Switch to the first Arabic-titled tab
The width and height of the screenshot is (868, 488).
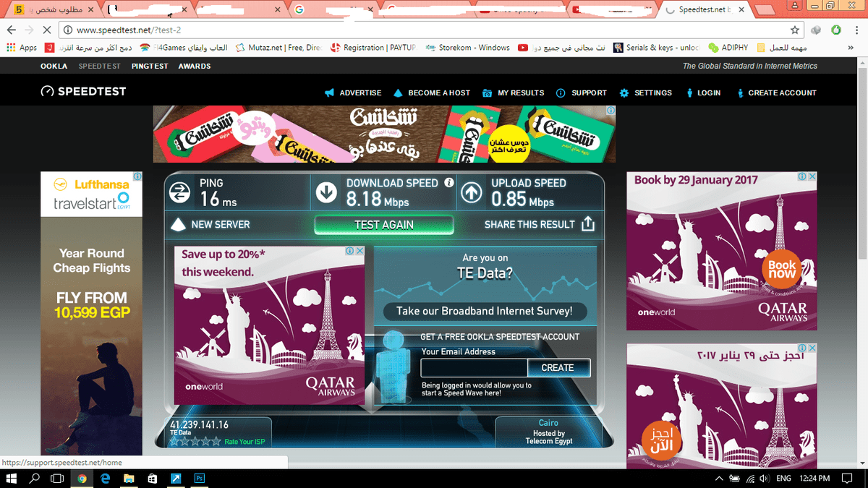pyautogui.click(x=53, y=10)
